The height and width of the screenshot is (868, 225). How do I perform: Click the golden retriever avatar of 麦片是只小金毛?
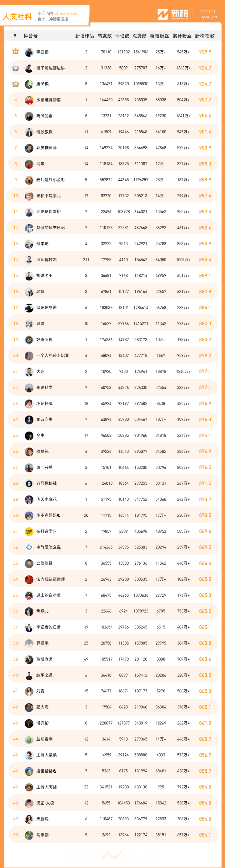tap(29, 180)
